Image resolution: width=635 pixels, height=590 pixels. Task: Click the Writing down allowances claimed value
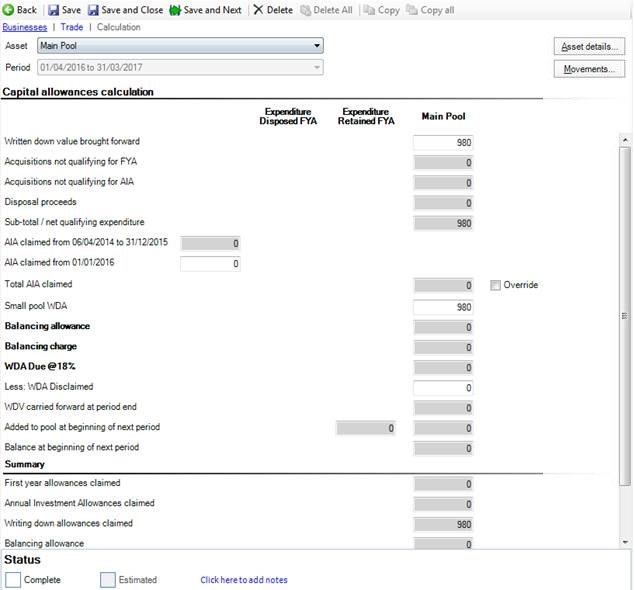click(x=443, y=525)
